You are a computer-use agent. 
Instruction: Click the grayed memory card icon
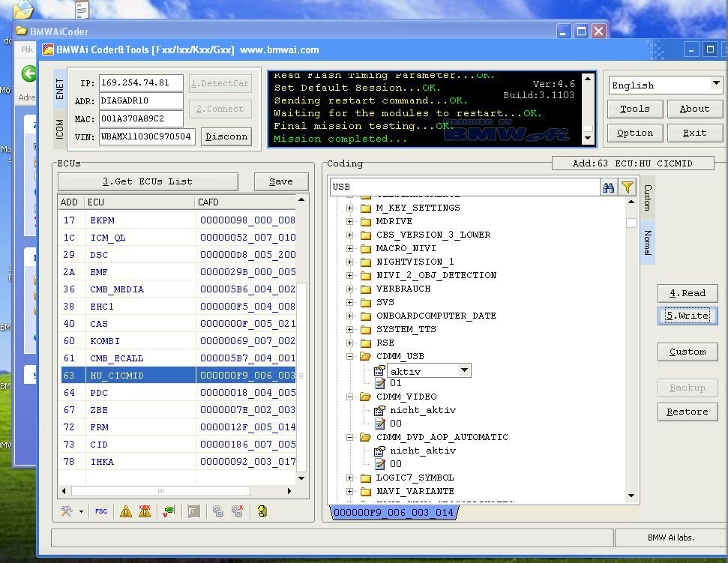click(193, 511)
